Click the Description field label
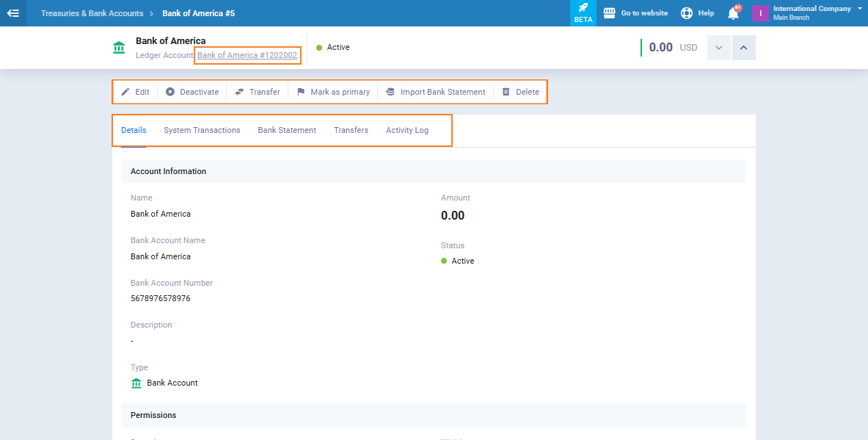Screen dimensions: 868x440 [x=151, y=325]
